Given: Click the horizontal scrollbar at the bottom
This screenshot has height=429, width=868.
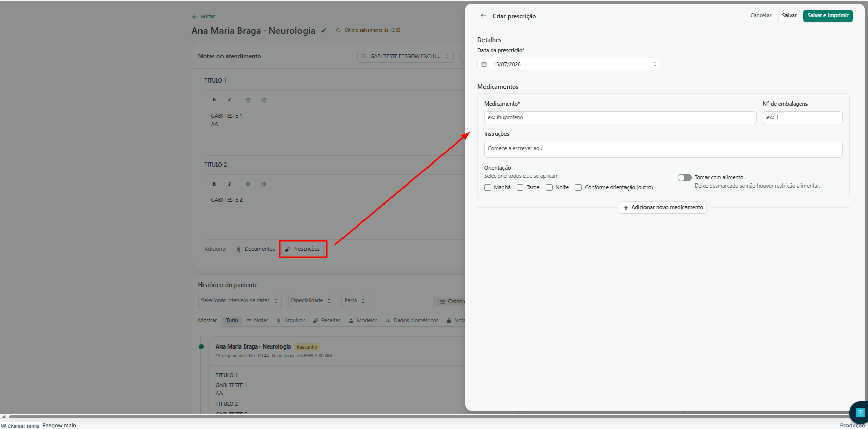Looking at the screenshot, I should [431, 417].
